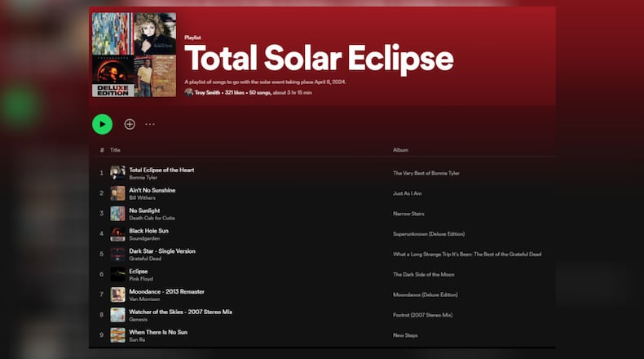Open album Superunknown (Deluxe Edition)
This screenshot has height=359, width=644.
(429, 234)
